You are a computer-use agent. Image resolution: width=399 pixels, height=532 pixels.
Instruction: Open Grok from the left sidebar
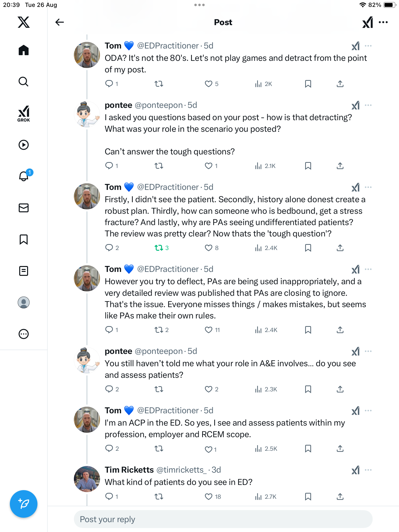click(24, 114)
